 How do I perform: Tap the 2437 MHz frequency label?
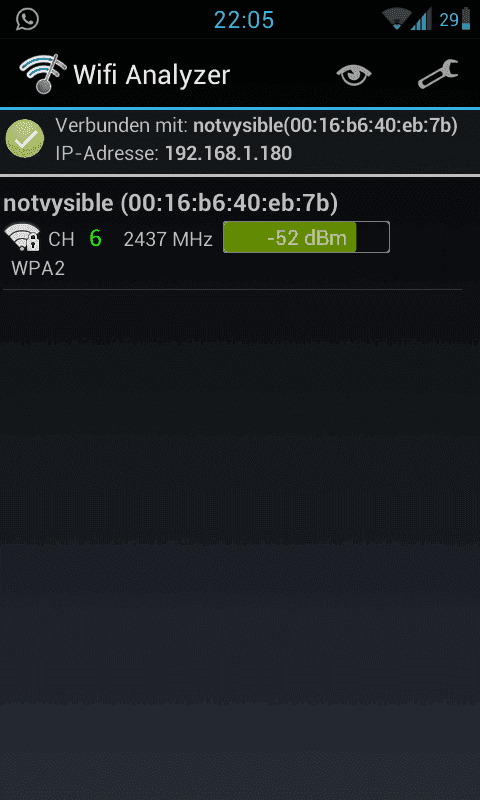point(168,239)
